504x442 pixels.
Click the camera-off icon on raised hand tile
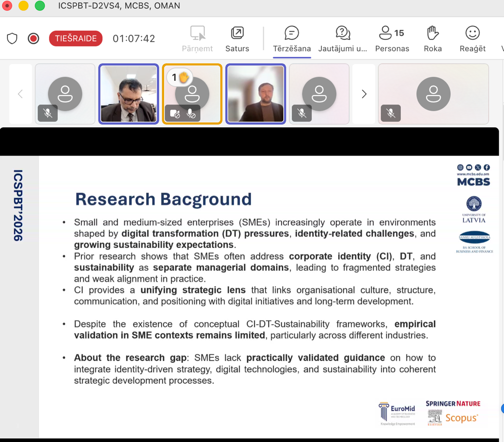tap(175, 114)
